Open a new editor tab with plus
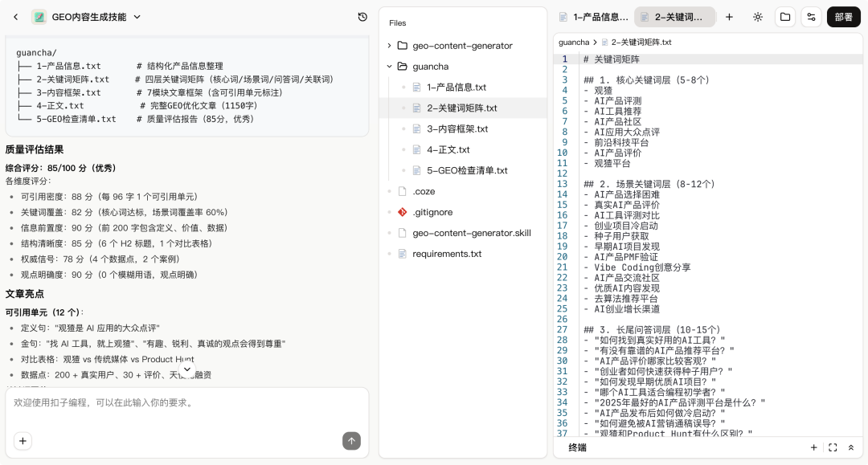The width and height of the screenshot is (868, 465). (x=729, y=17)
